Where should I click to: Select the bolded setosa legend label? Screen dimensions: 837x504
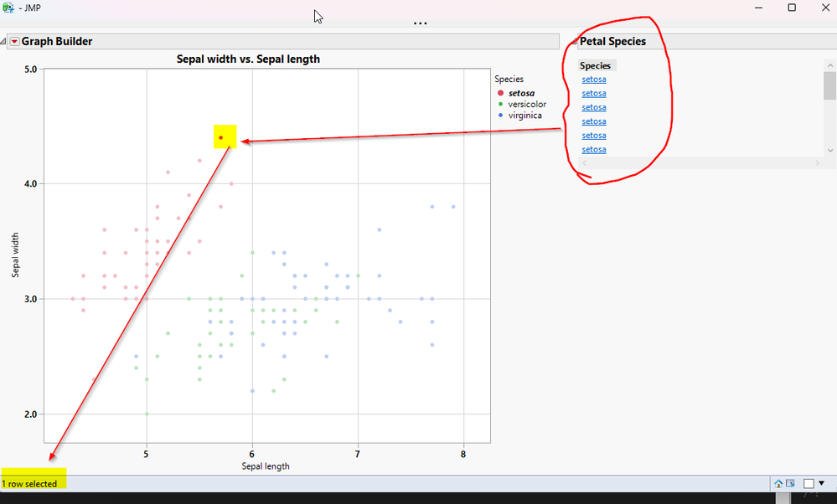[519, 93]
